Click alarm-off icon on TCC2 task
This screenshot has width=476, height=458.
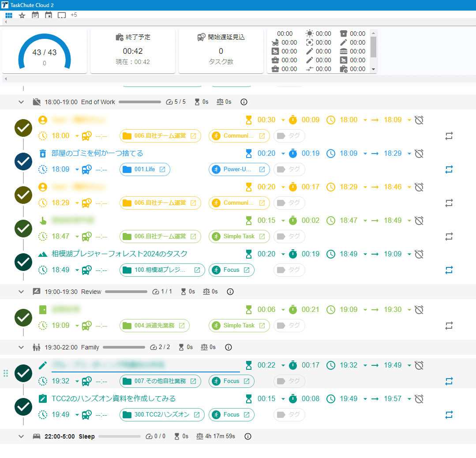(419, 399)
